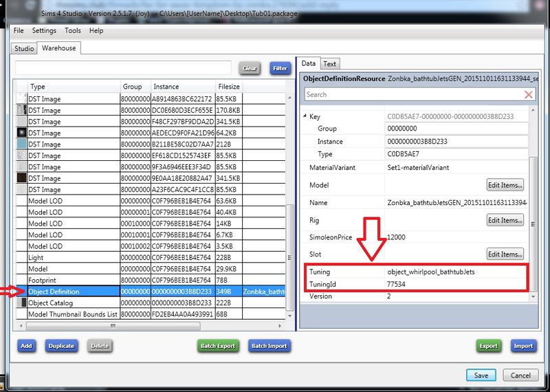Save the package with the Save button
The image size is (550, 392).
pyautogui.click(x=481, y=375)
